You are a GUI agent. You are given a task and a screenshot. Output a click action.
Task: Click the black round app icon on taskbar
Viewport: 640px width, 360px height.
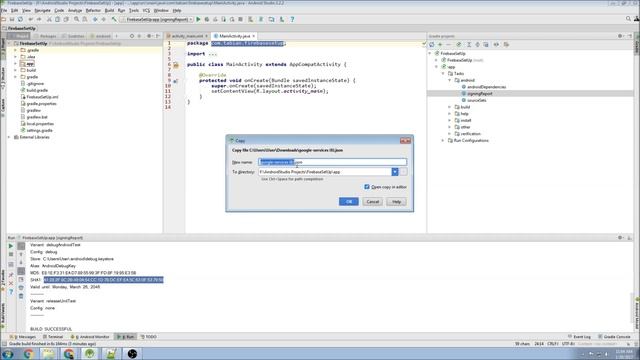click(132, 353)
